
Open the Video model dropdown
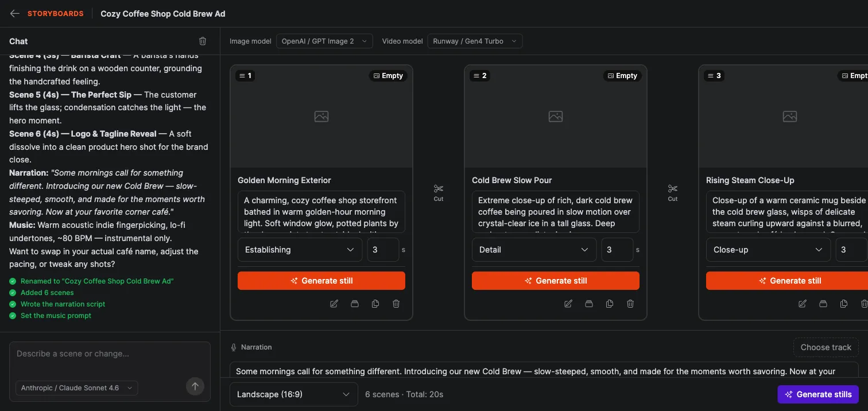(x=475, y=41)
